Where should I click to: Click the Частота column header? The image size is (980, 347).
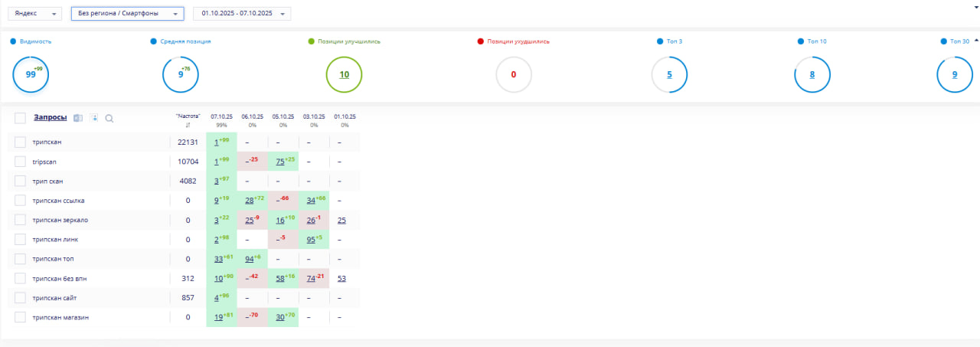click(x=188, y=116)
